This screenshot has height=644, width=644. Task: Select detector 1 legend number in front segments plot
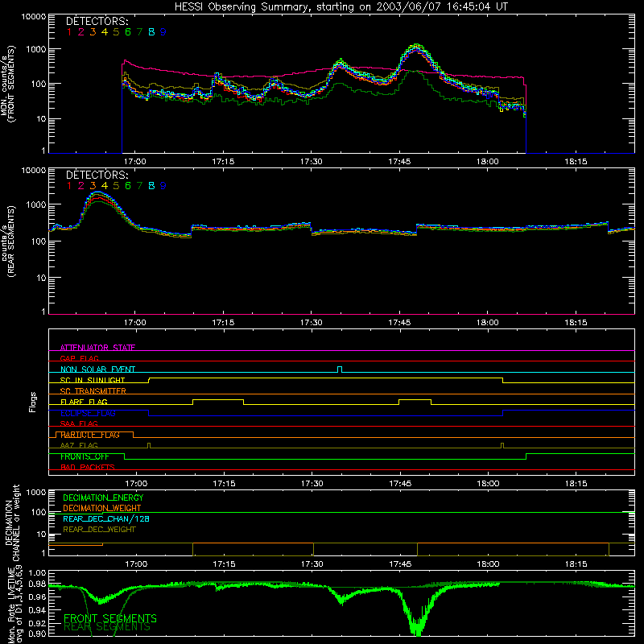69,32
